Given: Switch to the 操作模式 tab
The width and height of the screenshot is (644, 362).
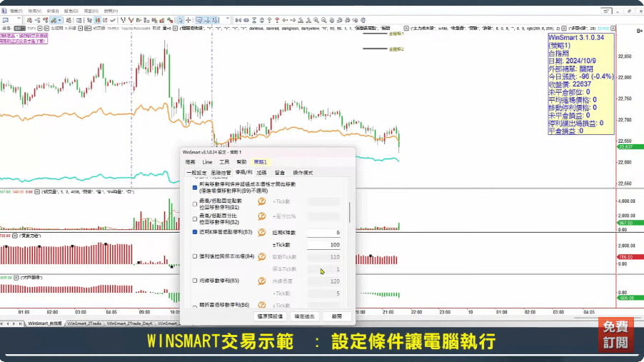Looking at the screenshot, I should click(303, 173).
